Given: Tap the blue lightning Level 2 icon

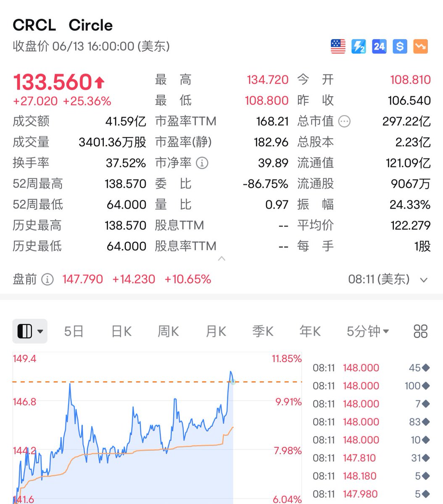Looking at the screenshot, I should point(359,46).
